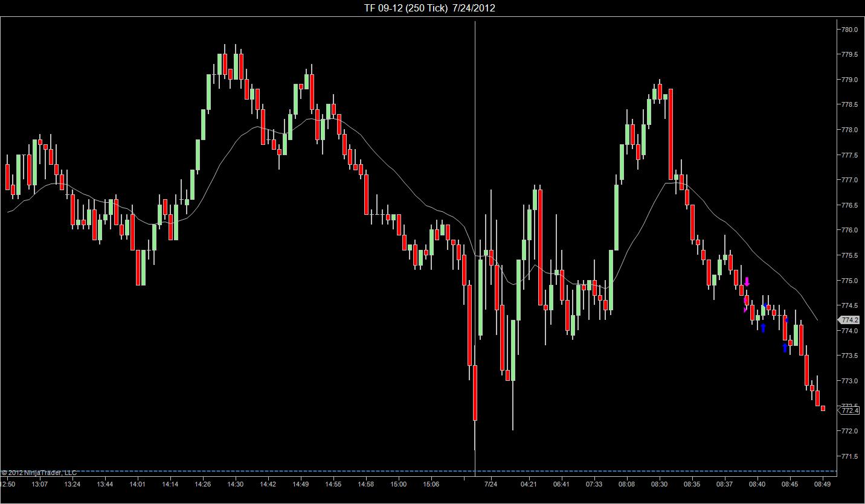Image resolution: width=865 pixels, height=504 pixels.
Task: Click the chart title TF 09-12 (250 Tick)
Action: [406, 8]
